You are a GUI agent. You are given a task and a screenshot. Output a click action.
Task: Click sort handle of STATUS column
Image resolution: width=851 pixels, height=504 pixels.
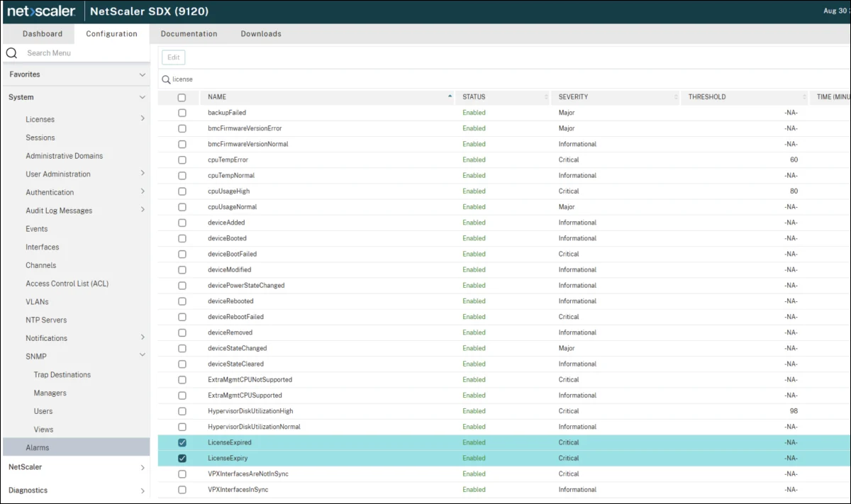[546, 97]
